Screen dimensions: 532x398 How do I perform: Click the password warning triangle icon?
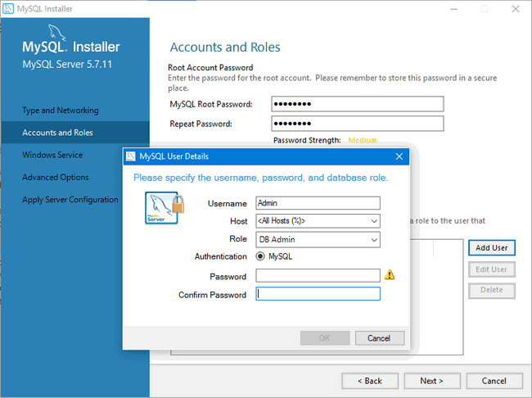pyautogui.click(x=390, y=275)
